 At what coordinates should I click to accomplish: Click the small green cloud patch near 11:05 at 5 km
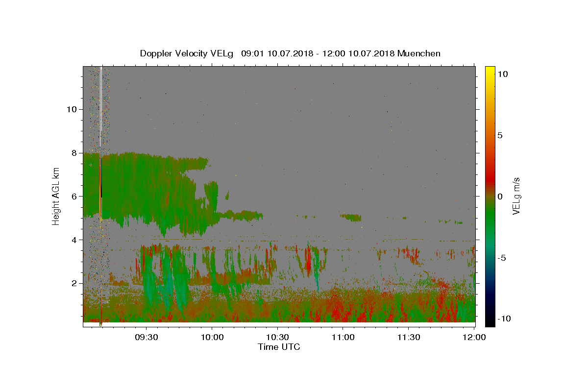pos(351,217)
